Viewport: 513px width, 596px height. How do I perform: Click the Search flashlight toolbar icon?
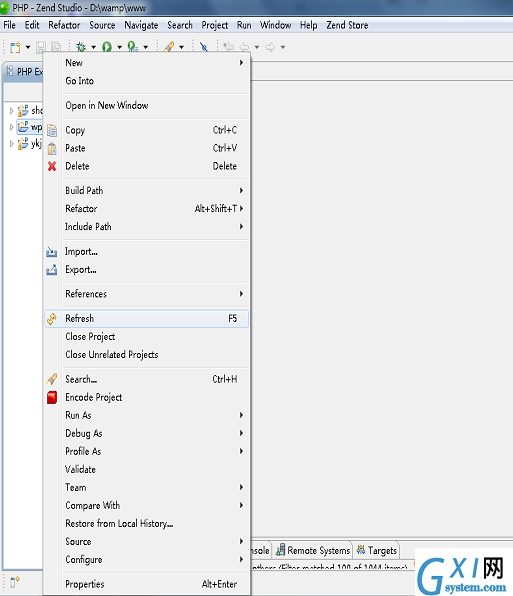tap(169, 47)
